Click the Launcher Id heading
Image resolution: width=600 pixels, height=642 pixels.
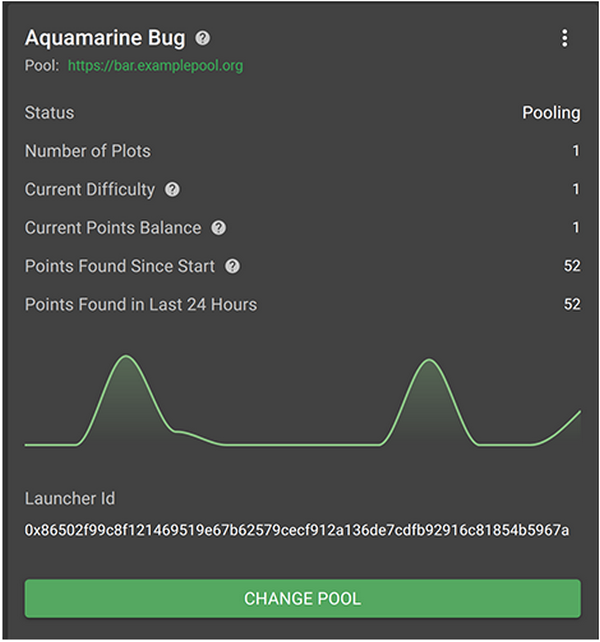click(70, 498)
